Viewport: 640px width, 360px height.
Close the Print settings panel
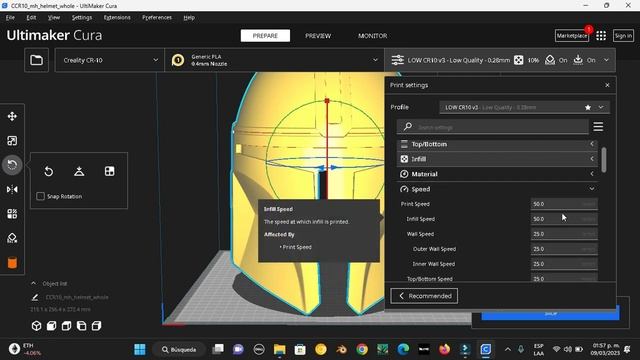[x=607, y=85]
